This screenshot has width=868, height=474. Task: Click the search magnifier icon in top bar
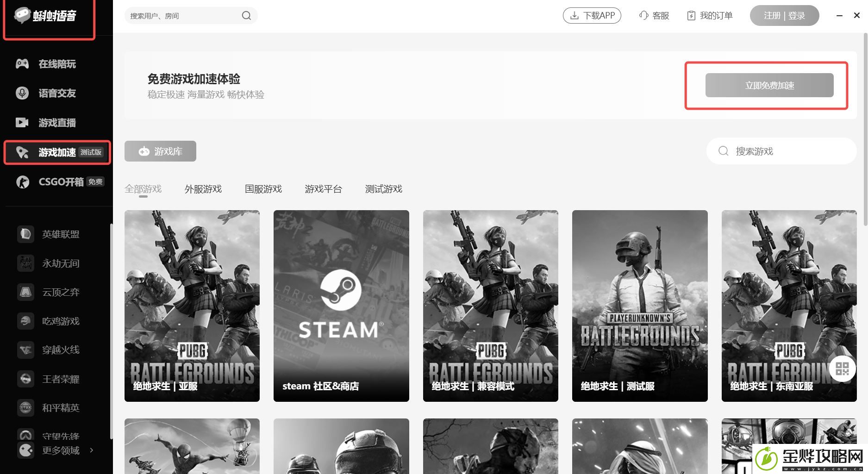click(x=246, y=16)
